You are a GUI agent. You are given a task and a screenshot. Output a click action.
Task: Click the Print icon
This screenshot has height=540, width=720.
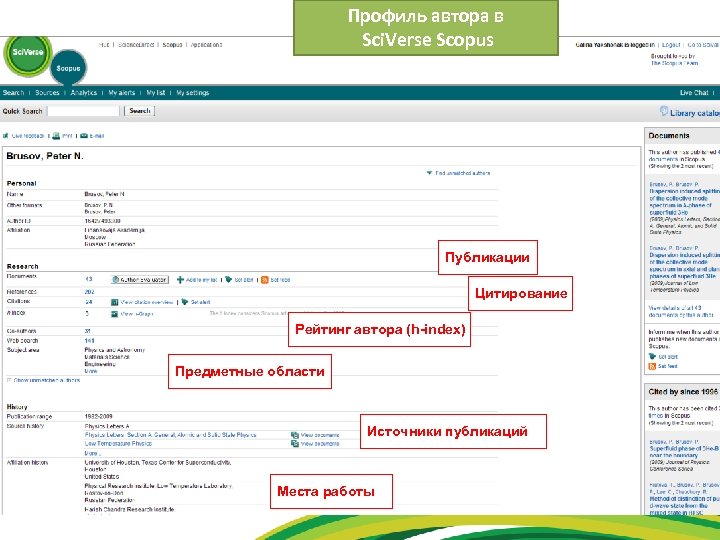coord(56,136)
